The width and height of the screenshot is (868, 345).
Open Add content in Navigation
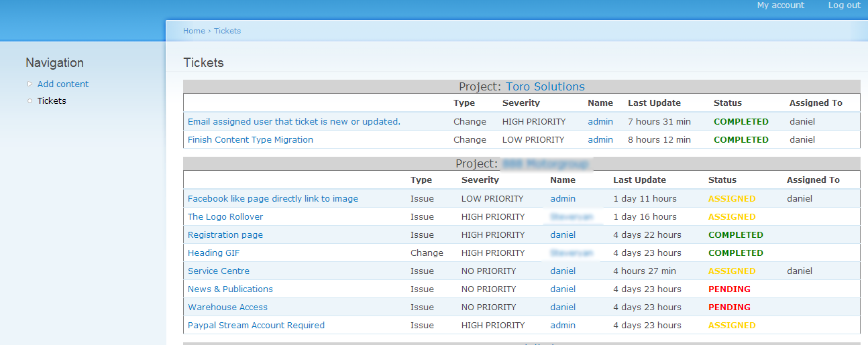point(63,84)
